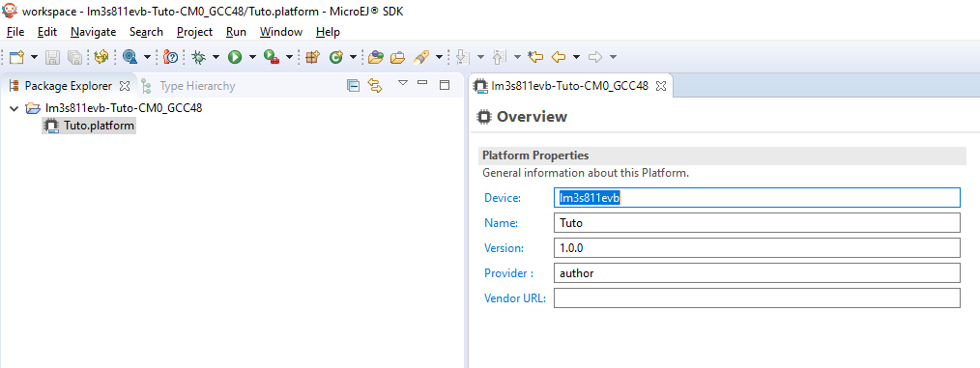Click the Device label link
Viewport: 980px width, 368px height.
tap(503, 198)
